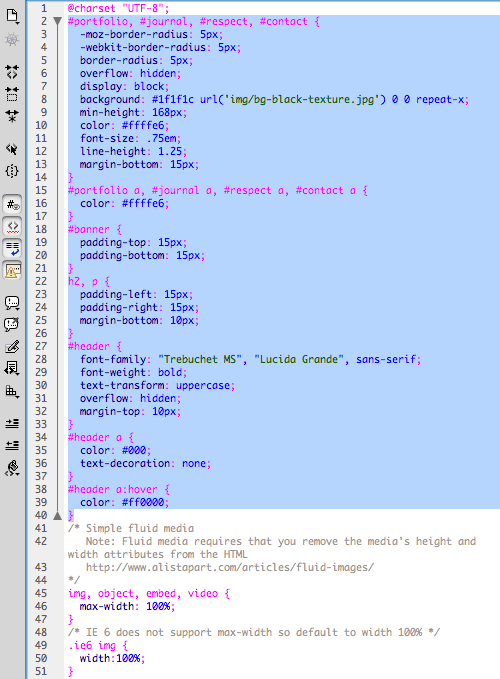Click the Collapse Selection icon
Image resolution: width=500 pixels, height=679 pixels.
(12, 94)
